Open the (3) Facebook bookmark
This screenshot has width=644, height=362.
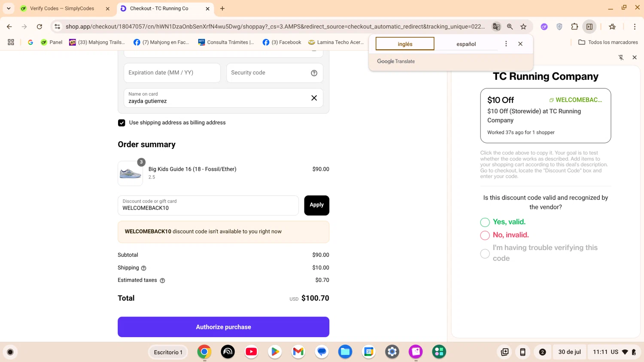pos(282,42)
